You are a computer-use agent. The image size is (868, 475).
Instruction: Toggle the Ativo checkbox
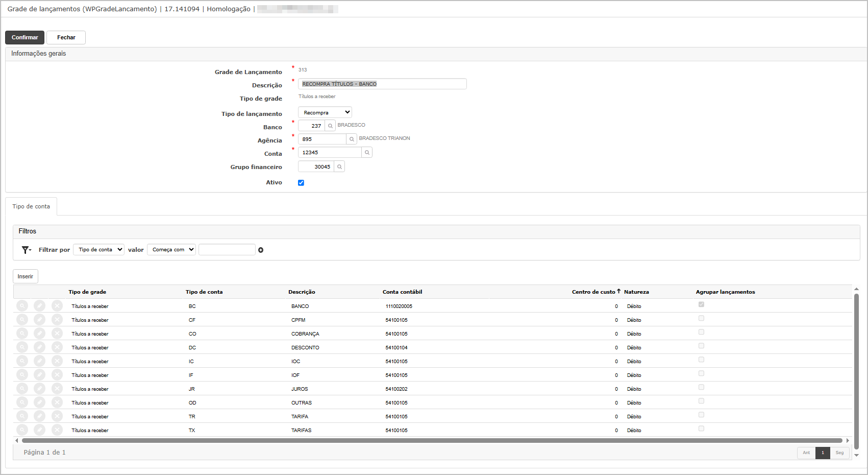click(x=301, y=183)
